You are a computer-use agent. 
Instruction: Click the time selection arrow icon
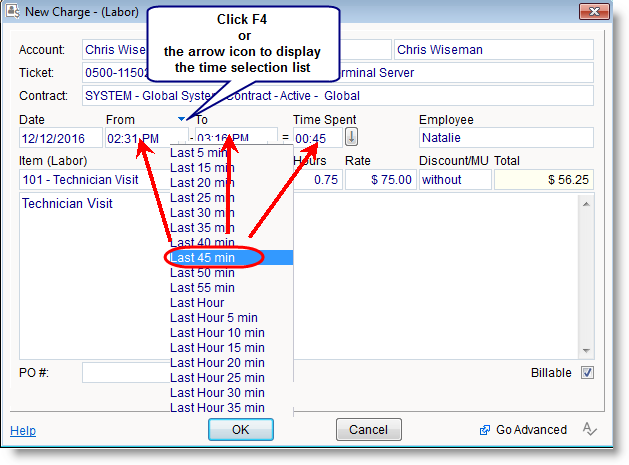[181, 120]
